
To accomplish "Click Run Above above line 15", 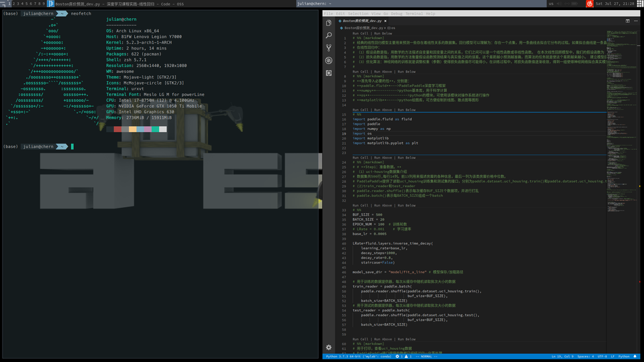I will click(383, 110).
